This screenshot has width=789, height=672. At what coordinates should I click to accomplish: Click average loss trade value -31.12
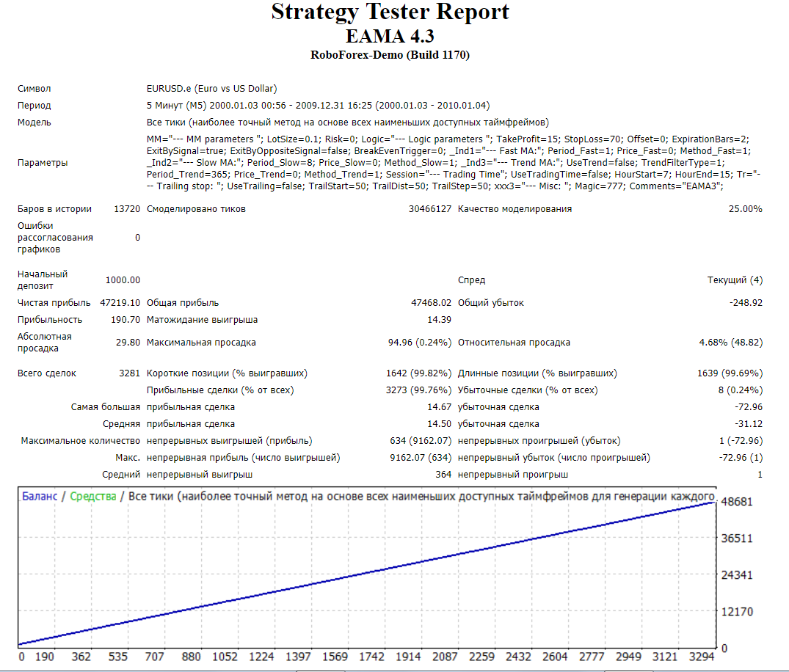coord(749,424)
